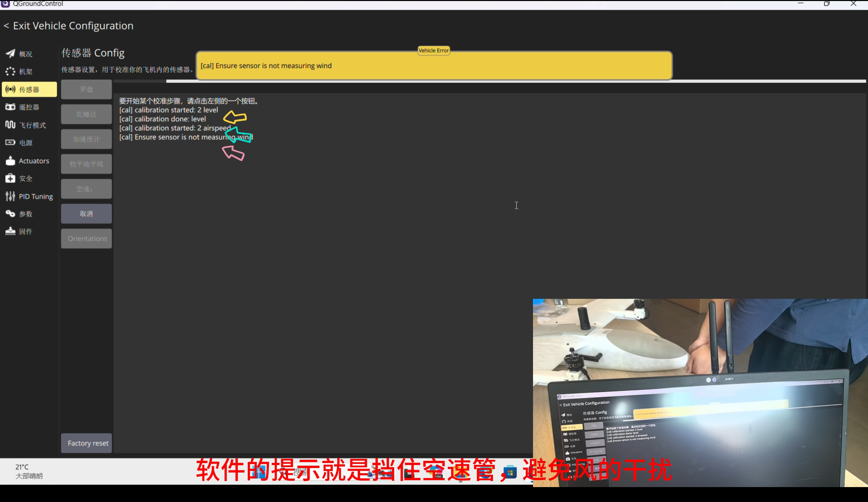Open the PID Tuning page icon
The height and width of the screenshot is (502, 868).
click(x=10, y=196)
